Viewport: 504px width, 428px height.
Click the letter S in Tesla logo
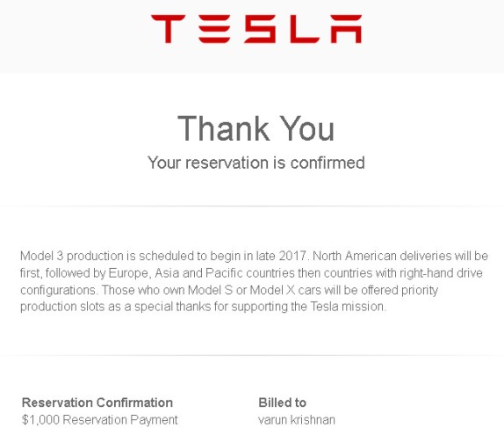point(260,29)
